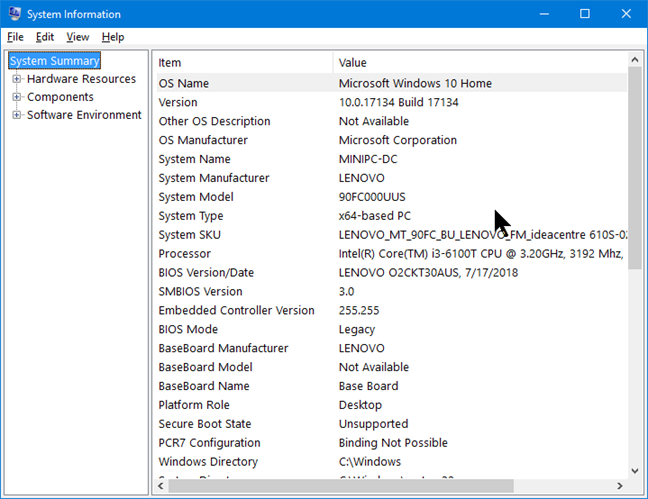Click Binding Not Possible value

[393, 443]
